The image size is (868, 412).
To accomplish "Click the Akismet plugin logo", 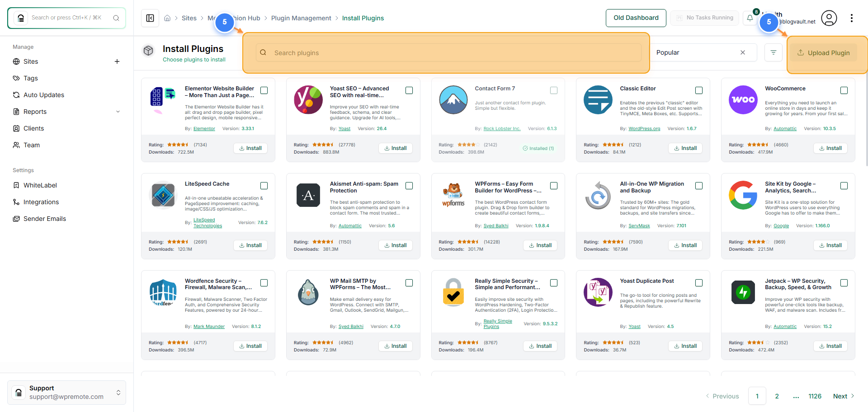I will click(x=308, y=195).
